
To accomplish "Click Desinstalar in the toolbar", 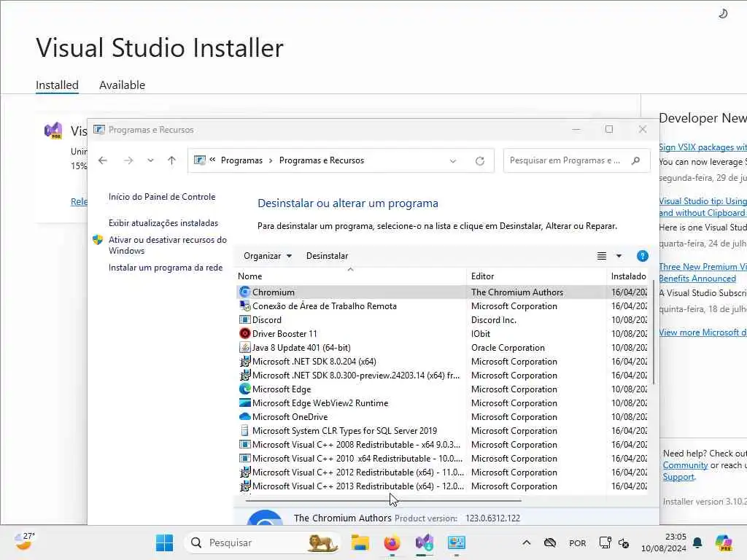I will pos(327,256).
